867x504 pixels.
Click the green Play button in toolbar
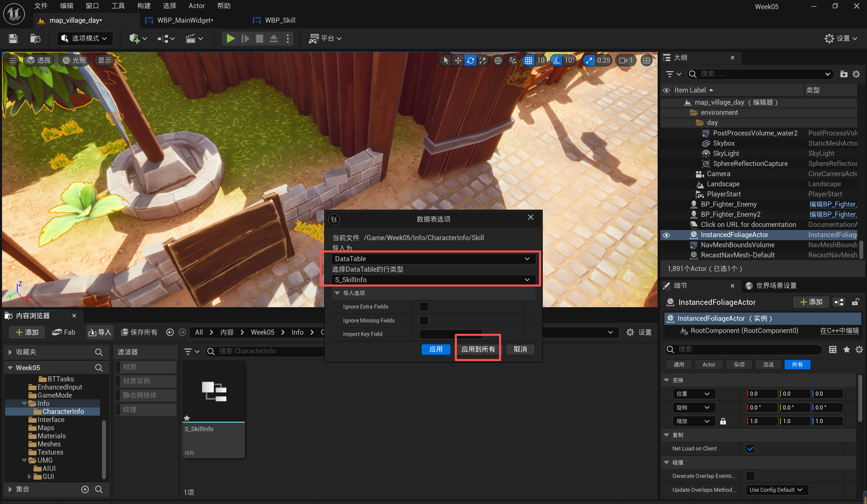point(230,39)
